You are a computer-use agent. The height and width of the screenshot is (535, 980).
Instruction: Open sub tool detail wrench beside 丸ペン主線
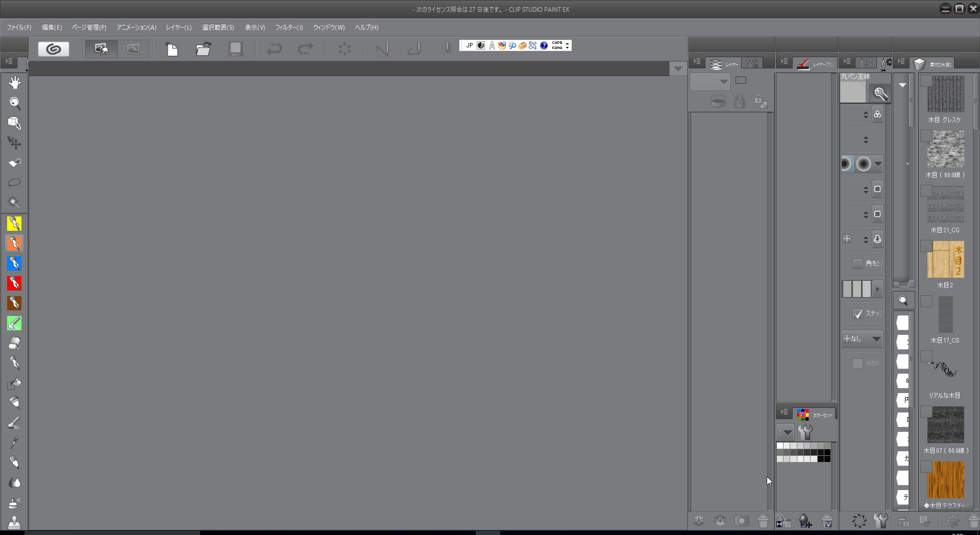[880, 93]
